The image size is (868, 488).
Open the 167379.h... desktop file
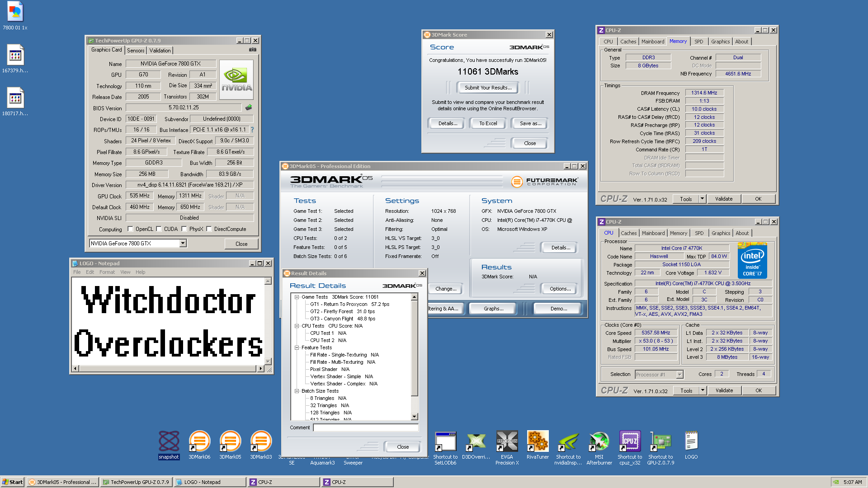pyautogui.click(x=15, y=58)
